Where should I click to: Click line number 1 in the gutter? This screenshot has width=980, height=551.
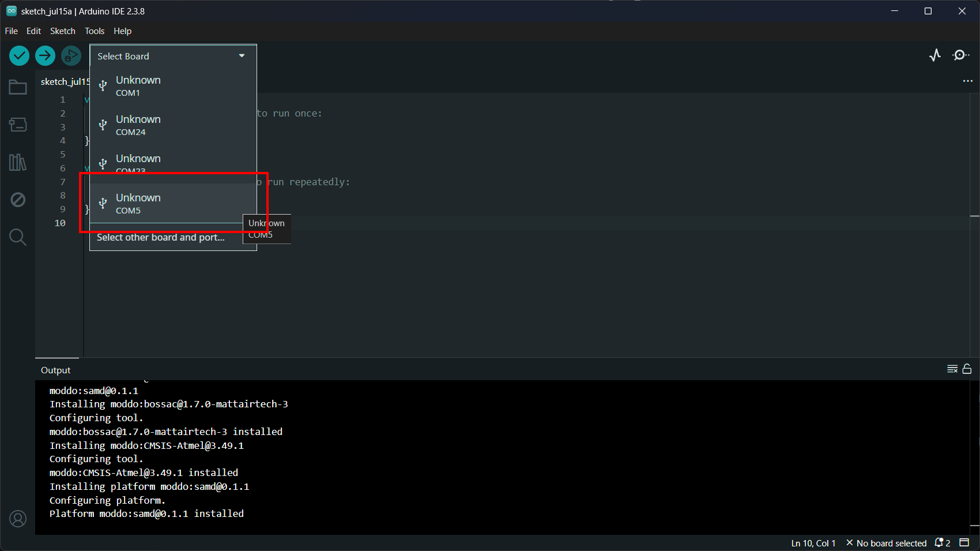(63, 99)
